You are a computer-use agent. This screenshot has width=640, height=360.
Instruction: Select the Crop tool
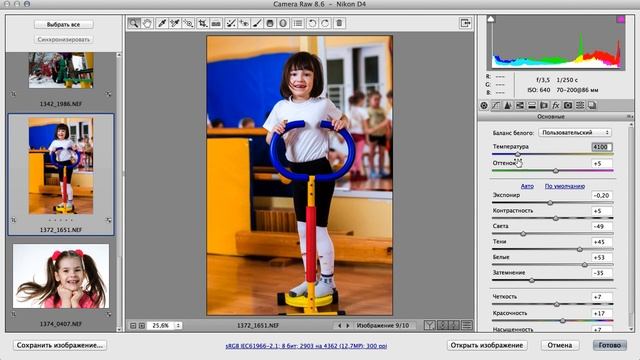pyautogui.click(x=202, y=23)
